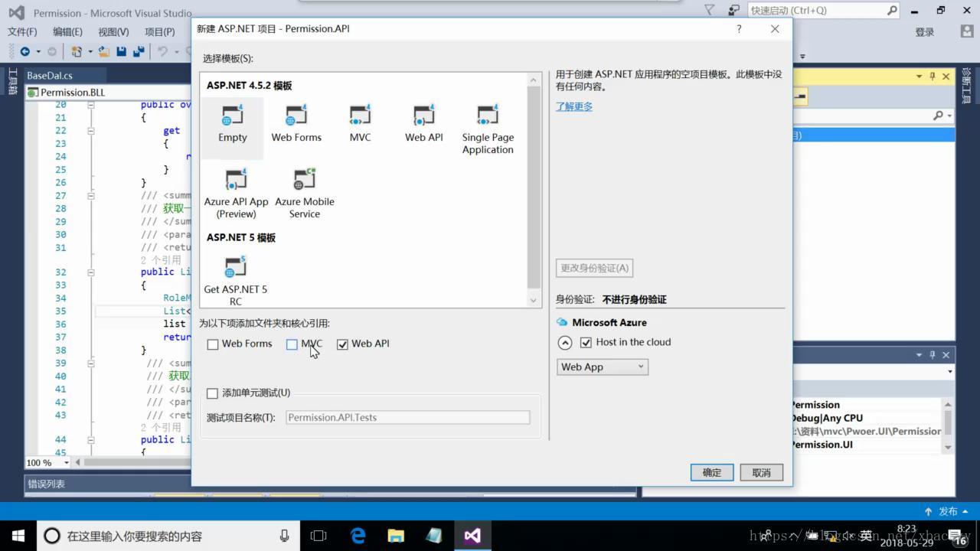
Task: Select the Single Page Application template
Action: (x=488, y=130)
